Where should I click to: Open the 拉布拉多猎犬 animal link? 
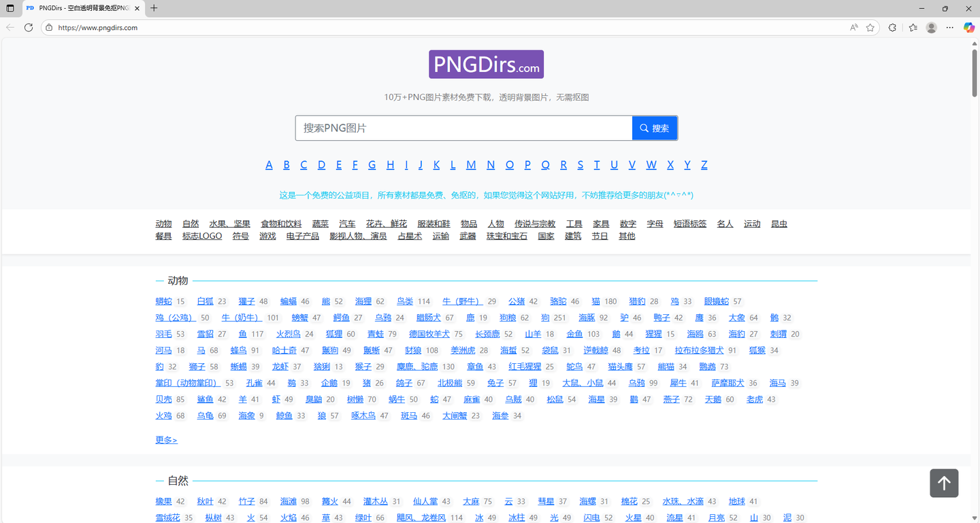700,350
